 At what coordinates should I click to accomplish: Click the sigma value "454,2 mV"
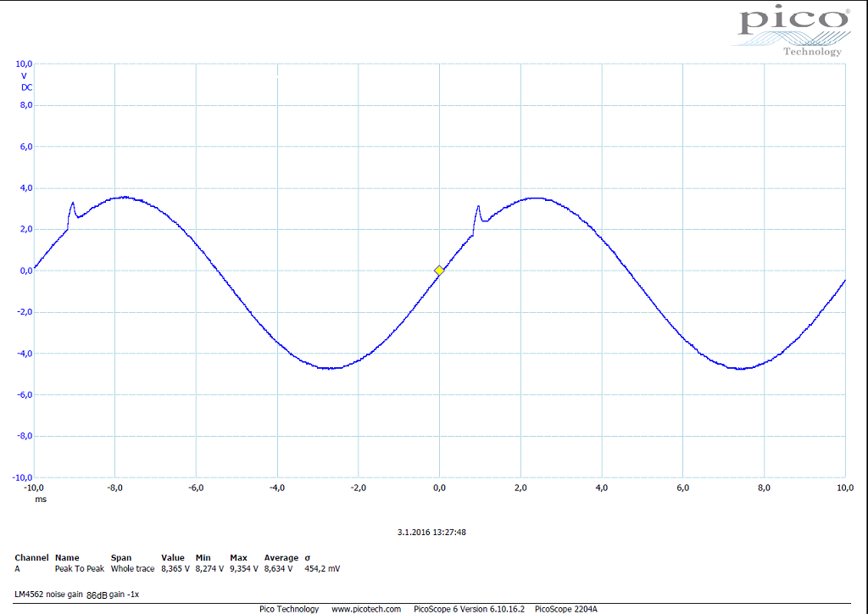pos(322,568)
